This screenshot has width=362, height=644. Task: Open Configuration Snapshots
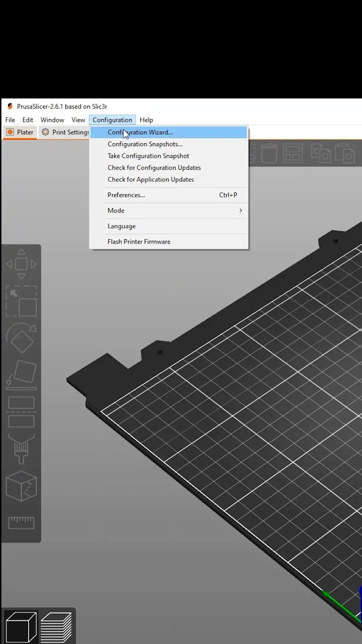(169, 144)
